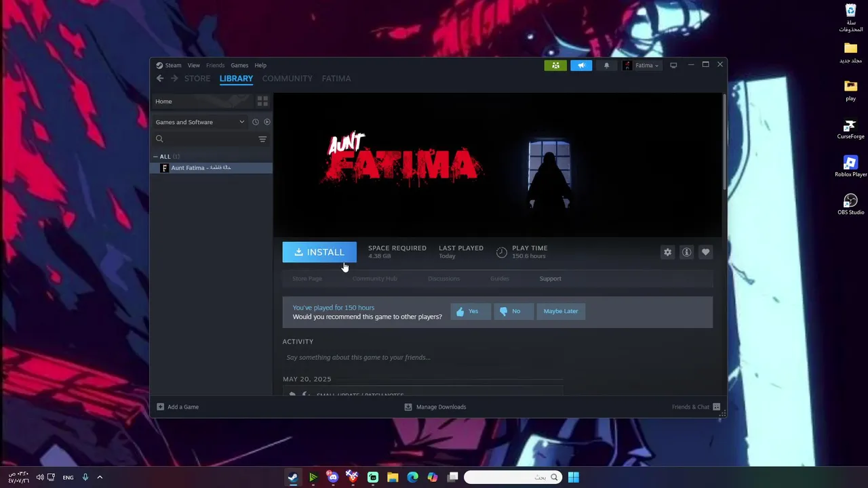Open Manage Downloads

(x=435, y=407)
